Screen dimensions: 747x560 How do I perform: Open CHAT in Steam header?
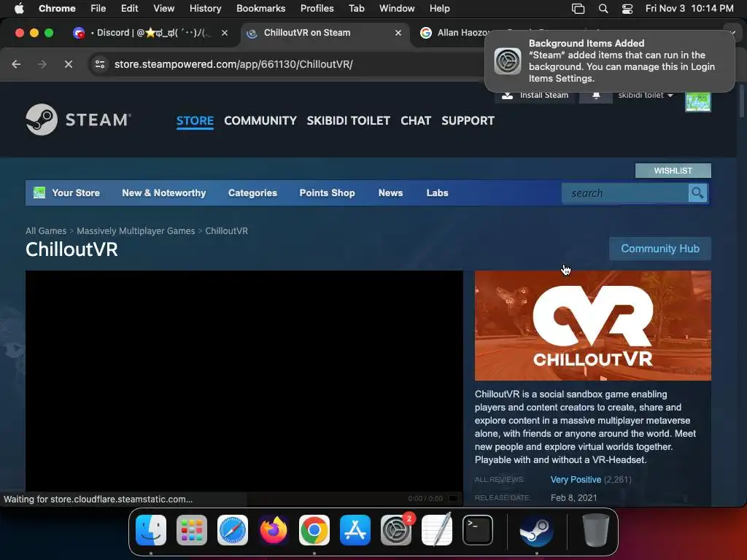[x=415, y=120]
